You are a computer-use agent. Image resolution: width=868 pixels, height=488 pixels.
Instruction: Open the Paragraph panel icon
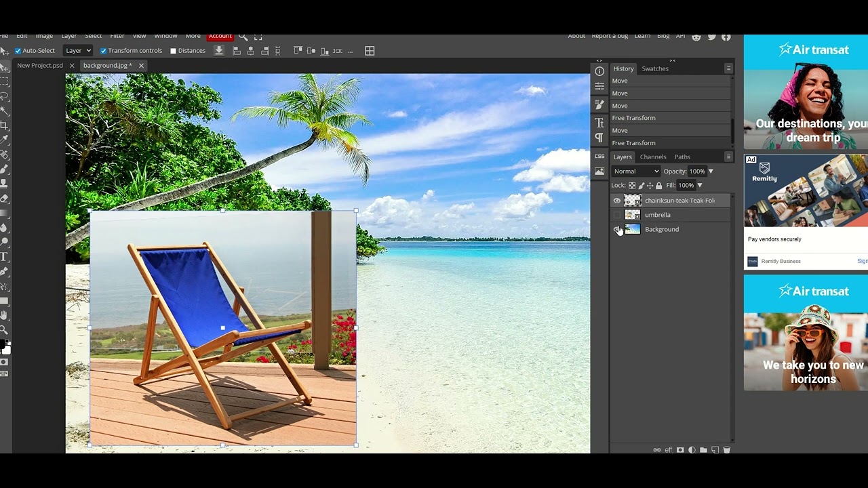(599, 138)
